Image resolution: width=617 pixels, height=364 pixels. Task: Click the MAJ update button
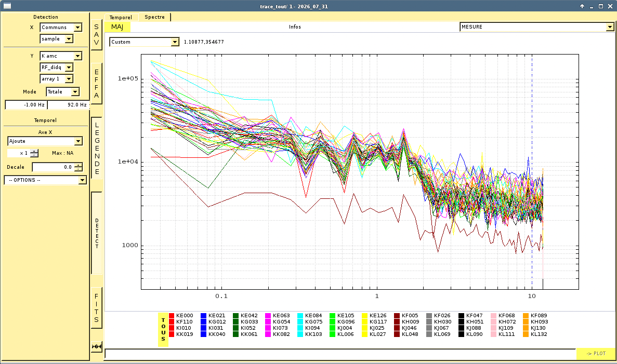pyautogui.click(x=117, y=26)
